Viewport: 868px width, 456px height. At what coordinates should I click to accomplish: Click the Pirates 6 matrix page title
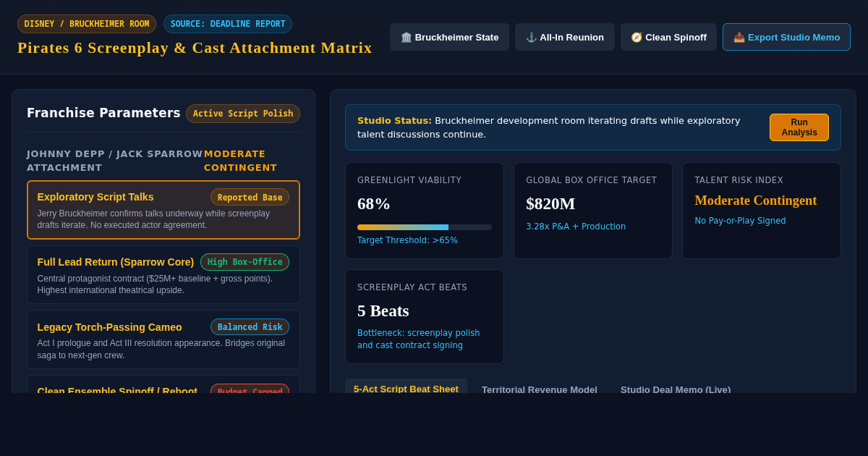[195, 48]
